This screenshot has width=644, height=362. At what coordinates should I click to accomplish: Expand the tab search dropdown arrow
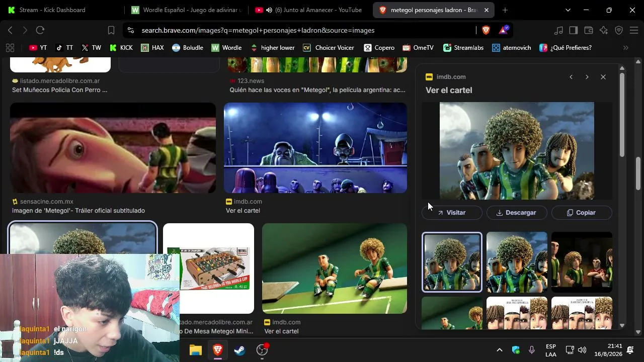[x=568, y=10]
